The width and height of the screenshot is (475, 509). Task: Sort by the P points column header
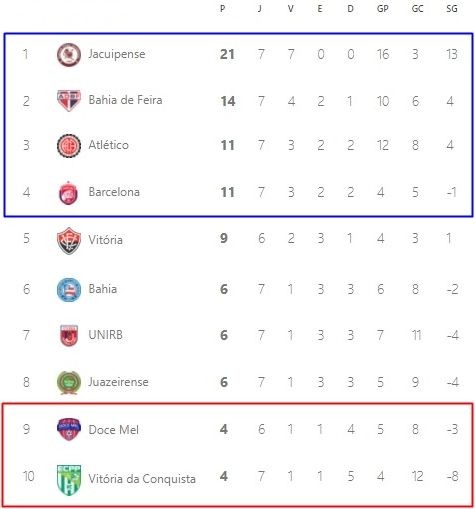(223, 8)
